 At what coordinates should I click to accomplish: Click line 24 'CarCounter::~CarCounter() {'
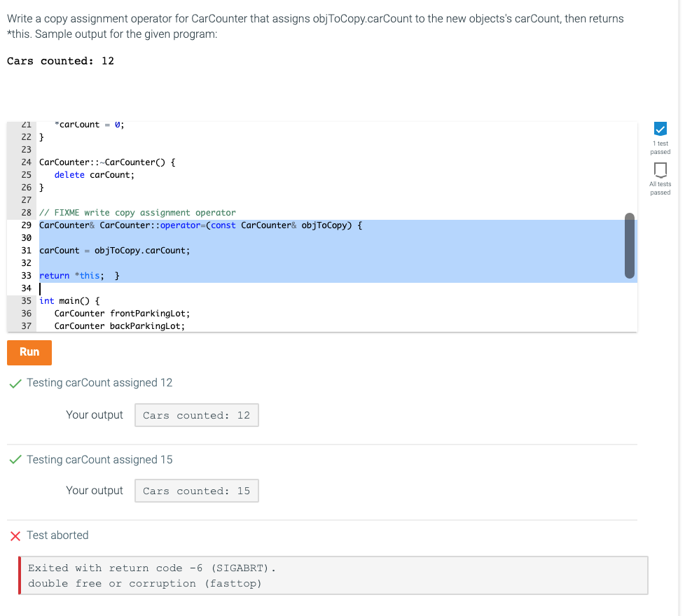coord(107,162)
